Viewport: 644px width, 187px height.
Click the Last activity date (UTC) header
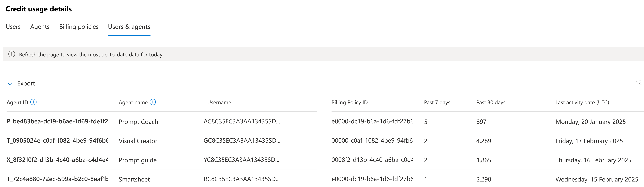click(x=582, y=102)
